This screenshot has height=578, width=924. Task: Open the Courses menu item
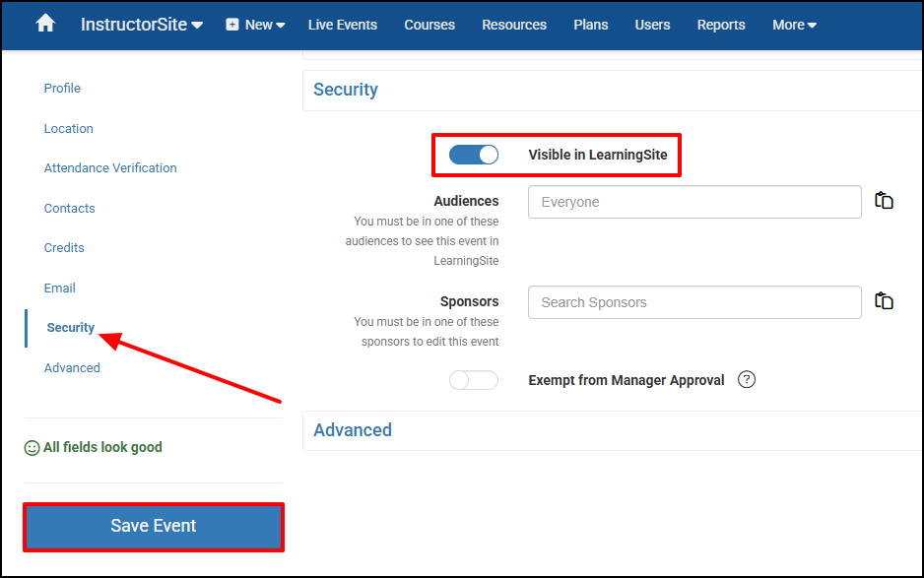[429, 25]
